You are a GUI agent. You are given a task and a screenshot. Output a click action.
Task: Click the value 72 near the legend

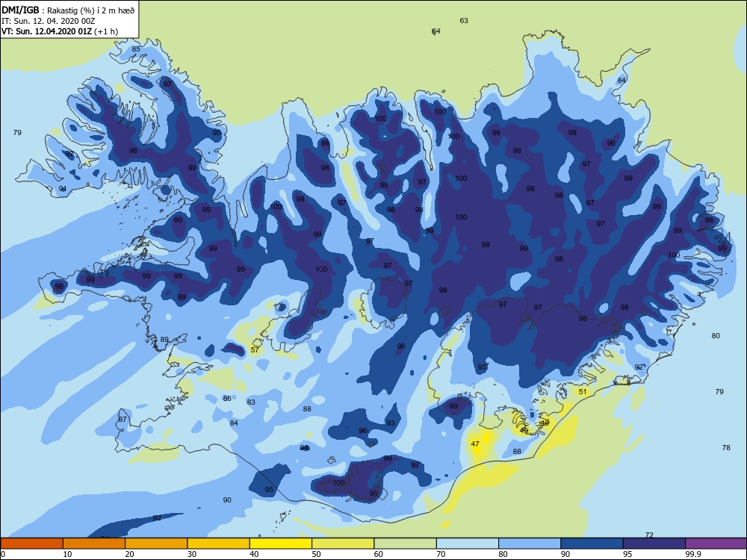tap(649, 535)
